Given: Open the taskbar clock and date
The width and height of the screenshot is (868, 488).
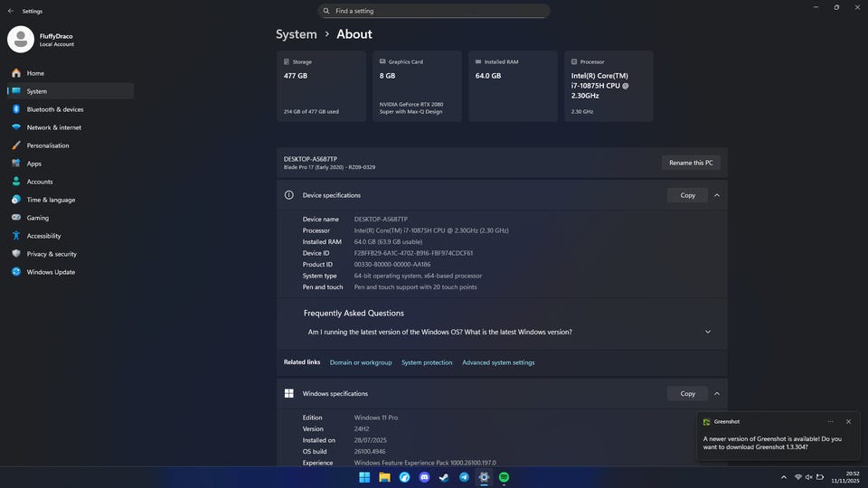Looking at the screenshot, I should coord(845,477).
